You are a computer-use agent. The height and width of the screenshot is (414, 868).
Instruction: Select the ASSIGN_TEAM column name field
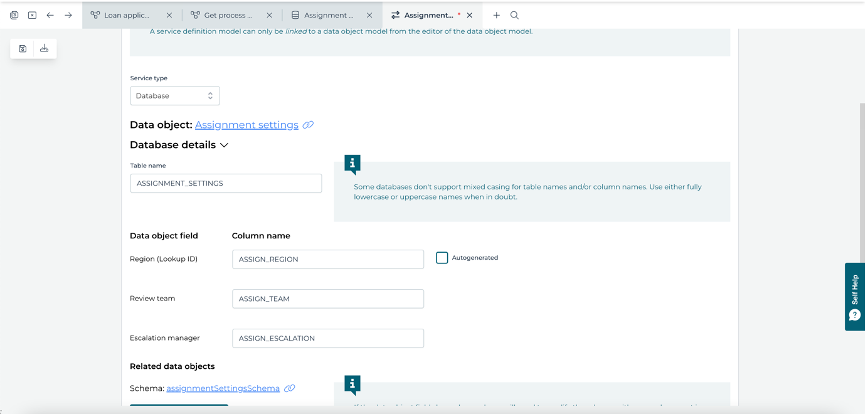pyautogui.click(x=327, y=299)
